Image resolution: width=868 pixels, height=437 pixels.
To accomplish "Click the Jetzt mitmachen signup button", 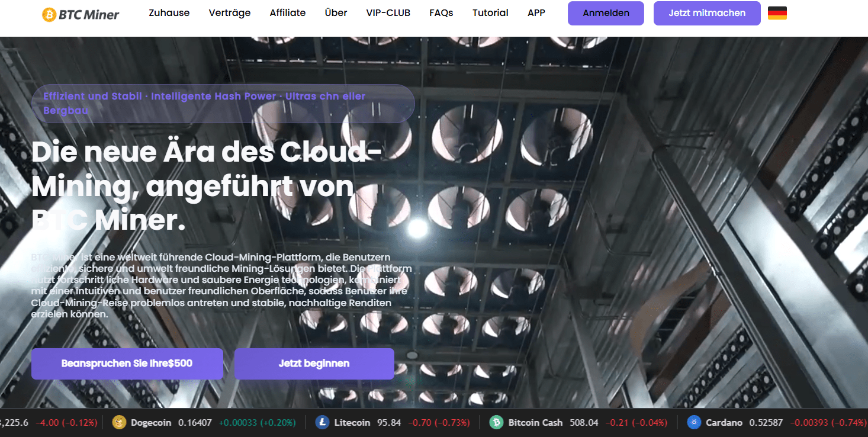I will 707,13.
